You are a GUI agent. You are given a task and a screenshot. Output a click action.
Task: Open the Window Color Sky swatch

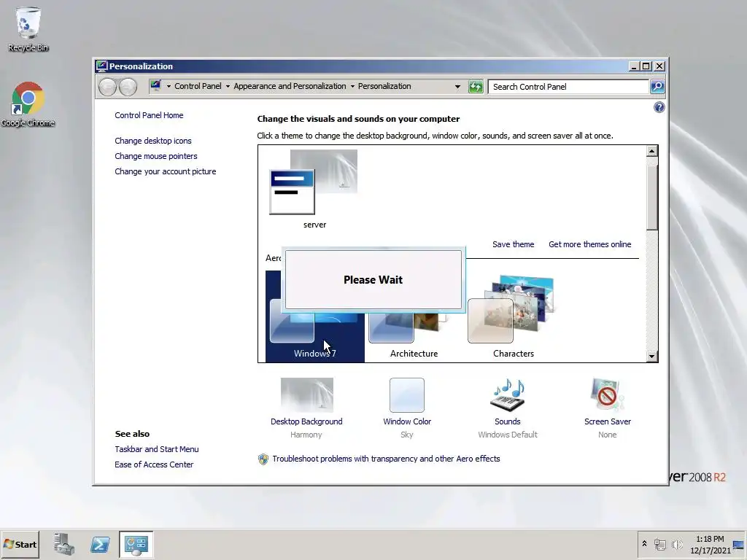click(x=407, y=394)
